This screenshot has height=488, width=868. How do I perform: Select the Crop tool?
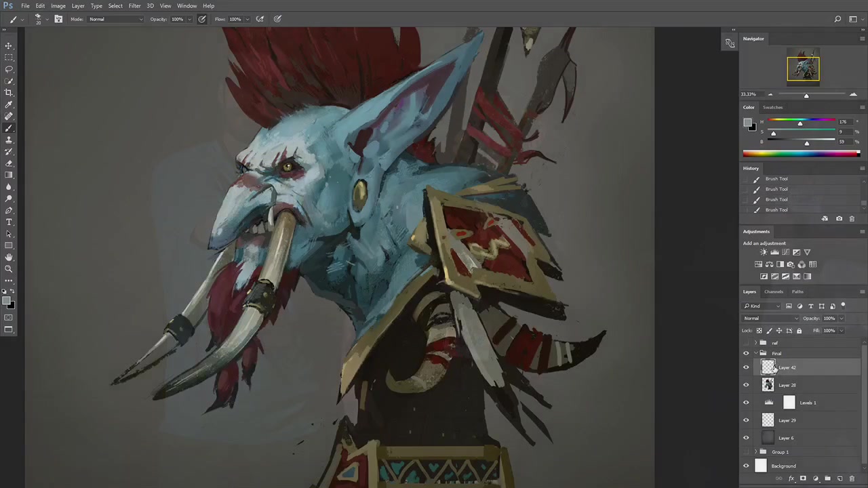tap(9, 92)
